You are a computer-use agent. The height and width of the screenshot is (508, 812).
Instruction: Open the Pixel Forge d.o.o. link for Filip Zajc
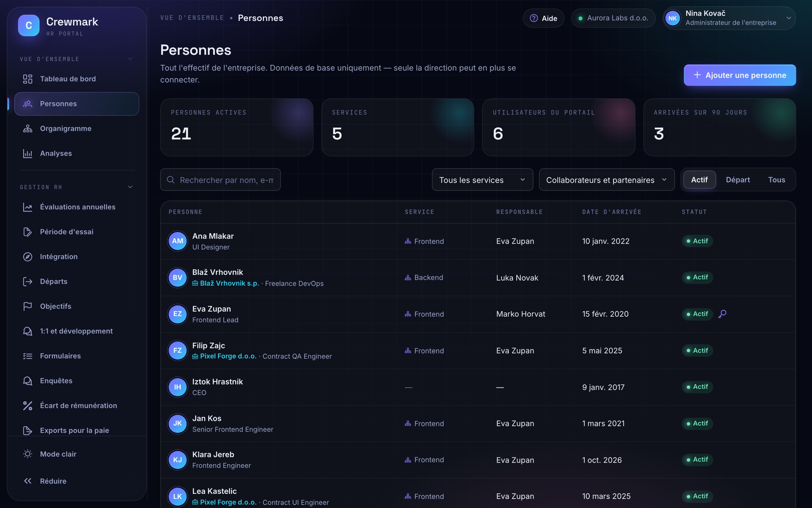click(x=228, y=356)
